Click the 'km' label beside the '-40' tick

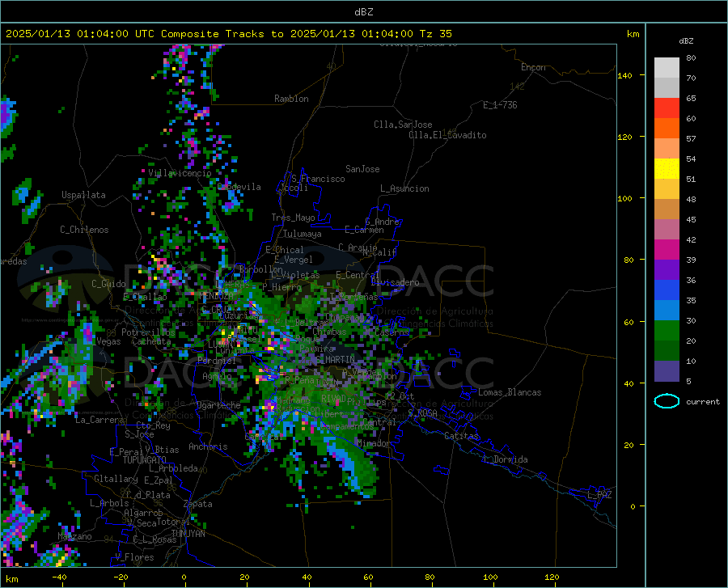coord(11,579)
